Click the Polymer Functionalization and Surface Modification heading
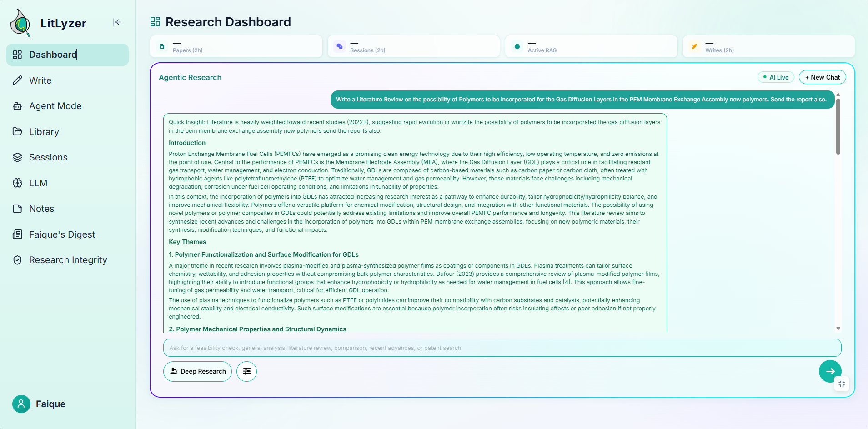This screenshot has width=868, height=429. pos(264,254)
